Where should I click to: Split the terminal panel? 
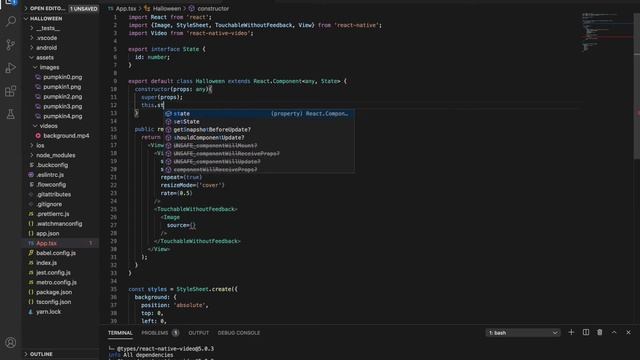pos(586,332)
